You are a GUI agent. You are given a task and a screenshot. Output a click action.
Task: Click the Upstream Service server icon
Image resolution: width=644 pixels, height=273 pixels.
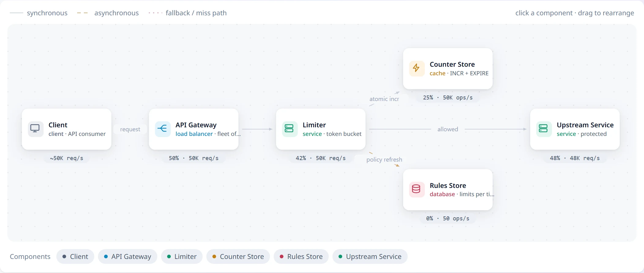click(544, 129)
